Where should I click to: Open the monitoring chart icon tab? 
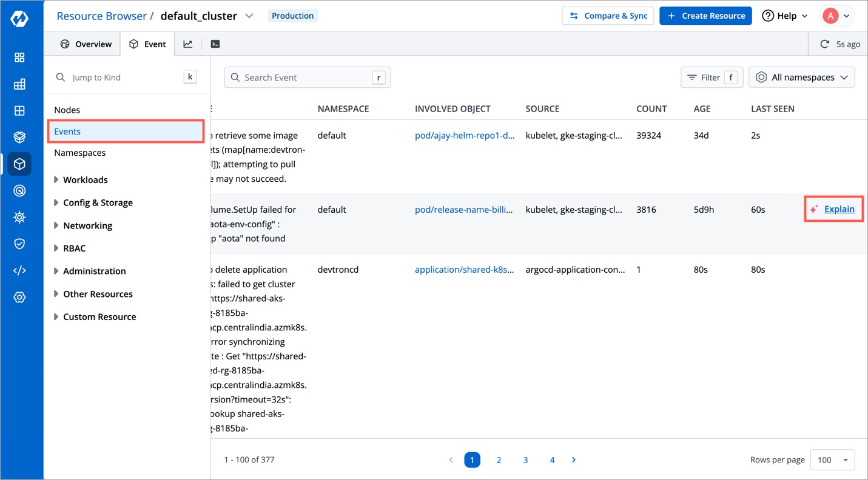click(188, 44)
